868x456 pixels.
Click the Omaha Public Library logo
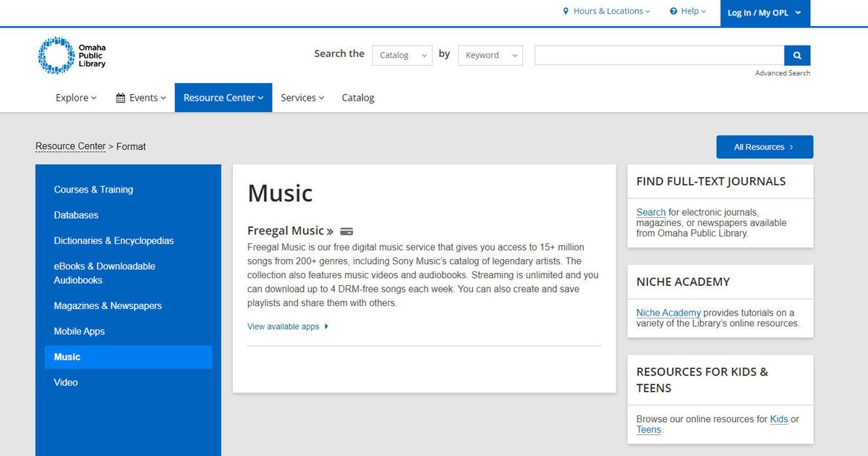pos(72,55)
